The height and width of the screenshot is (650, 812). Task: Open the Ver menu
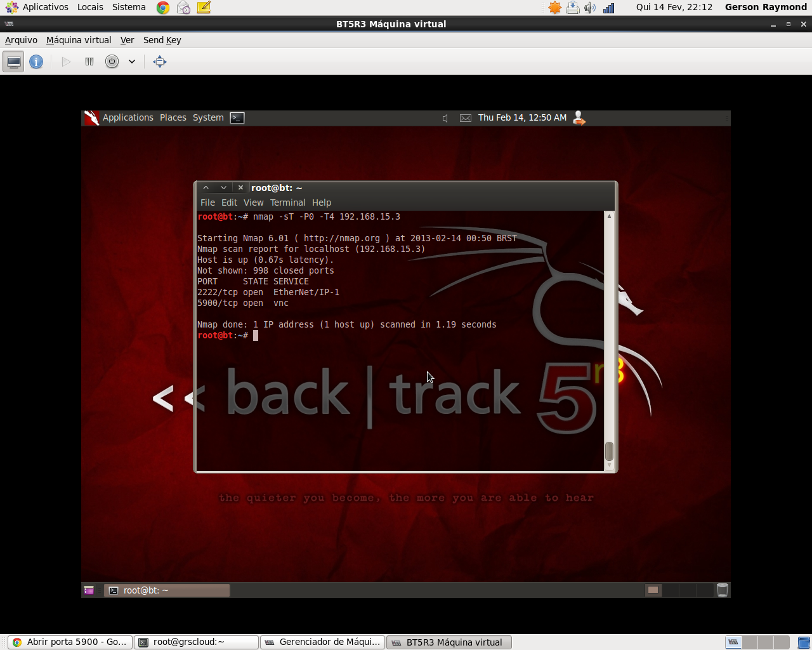pyautogui.click(x=127, y=40)
